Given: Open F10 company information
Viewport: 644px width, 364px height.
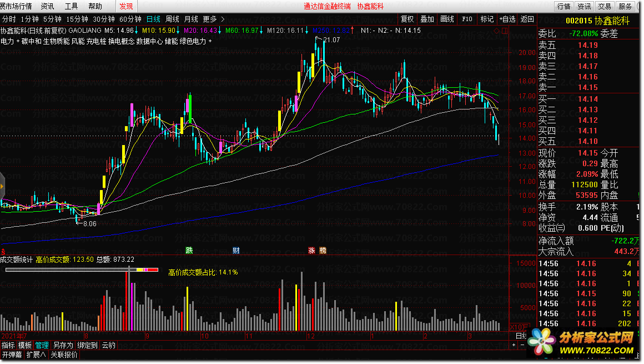Looking at the screenshot, I should (x=467, y=19).
